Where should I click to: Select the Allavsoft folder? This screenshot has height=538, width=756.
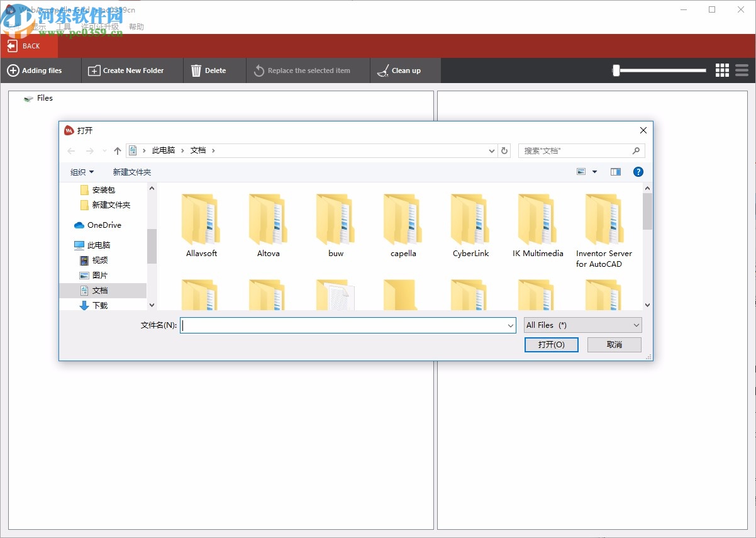coord(201,225)
